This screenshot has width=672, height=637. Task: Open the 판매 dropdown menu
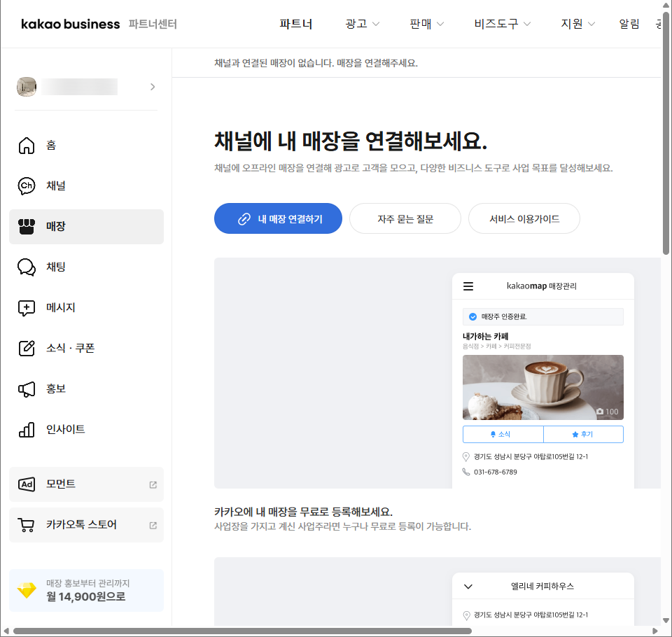click(x=426, y=24)
